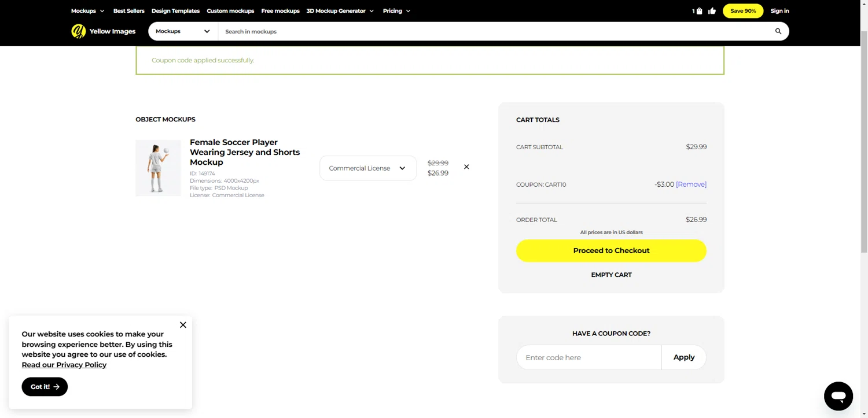Click the thumbs-up favorites icon
The image size is (868, 418).
(x=712, y=11)
